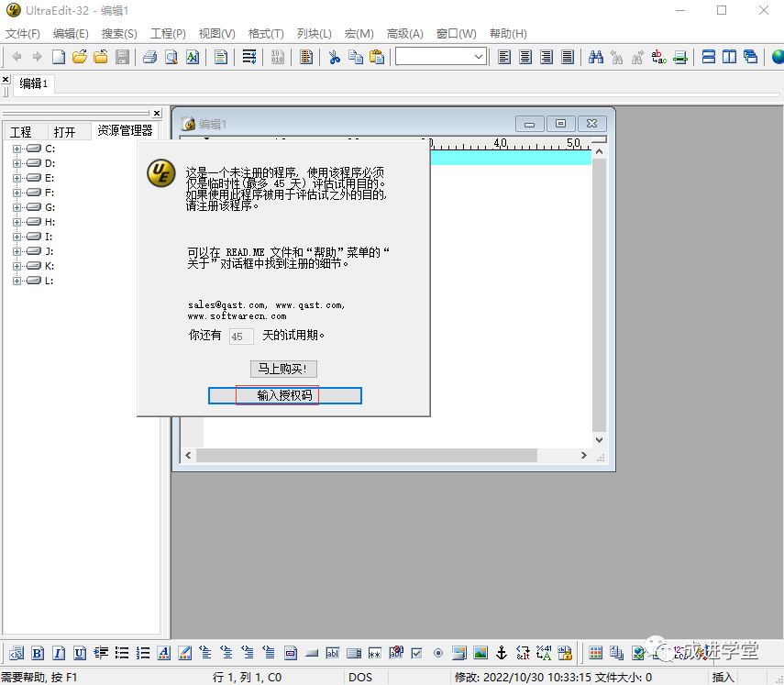This screenshot has height=685, width=784.
Task: Open a file with the folder icon
Action: click(80, 57)
